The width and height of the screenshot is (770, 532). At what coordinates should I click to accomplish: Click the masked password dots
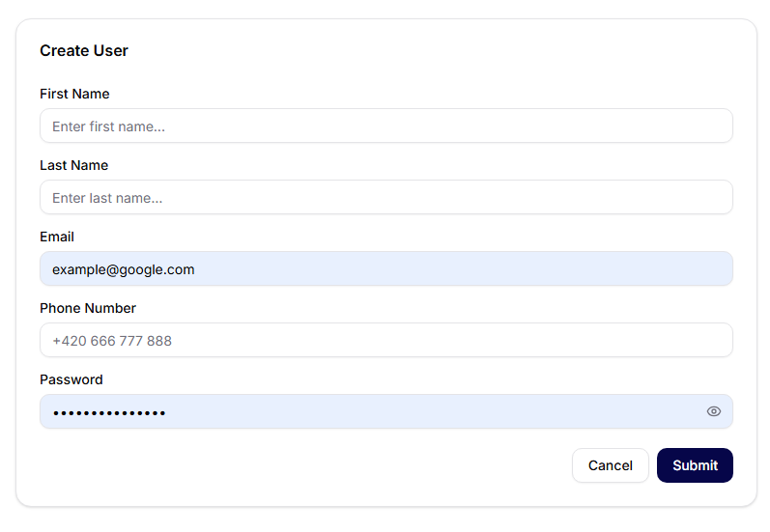(109, 413)
